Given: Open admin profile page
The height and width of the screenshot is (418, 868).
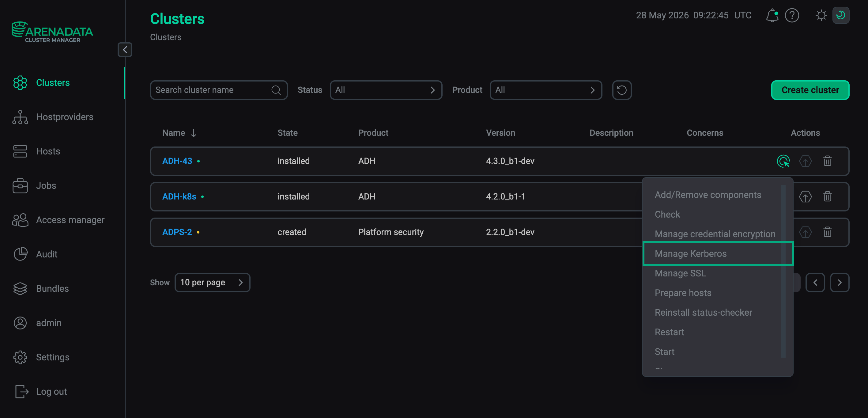Looking at the screenshot, I should (37, 323).
